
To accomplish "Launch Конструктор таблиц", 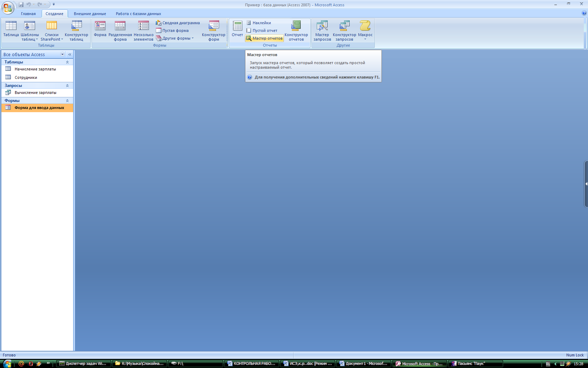I will pyautogui.click(x=76, y=31).
